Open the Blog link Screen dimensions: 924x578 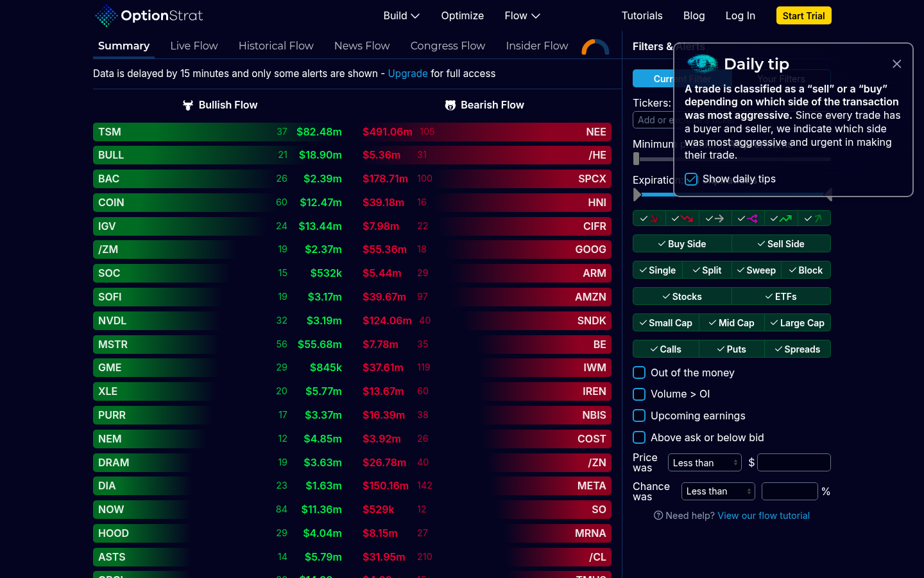(x=694, y=15)
